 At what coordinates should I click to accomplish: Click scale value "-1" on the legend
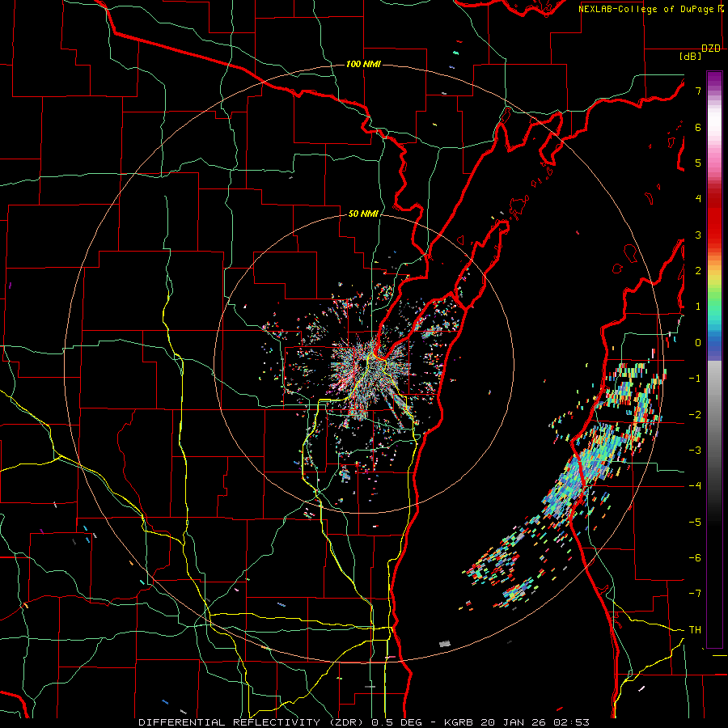pyautogui.click(x=695, y=379)
